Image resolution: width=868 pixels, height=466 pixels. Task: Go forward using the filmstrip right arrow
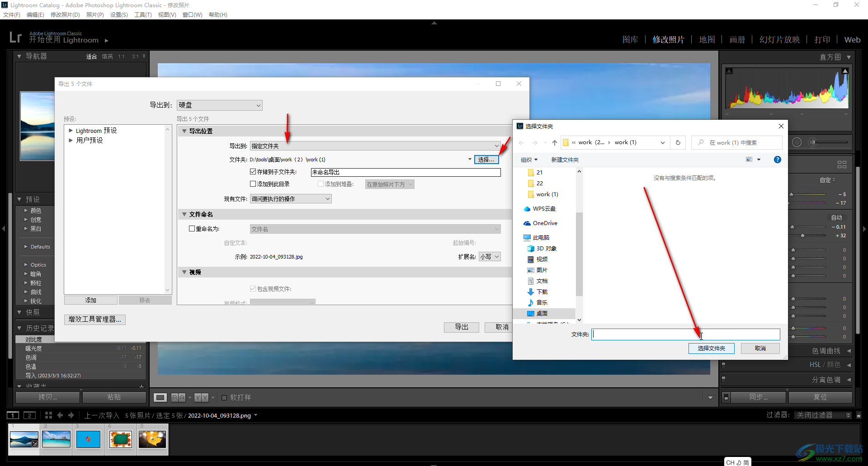coord(71,415)
